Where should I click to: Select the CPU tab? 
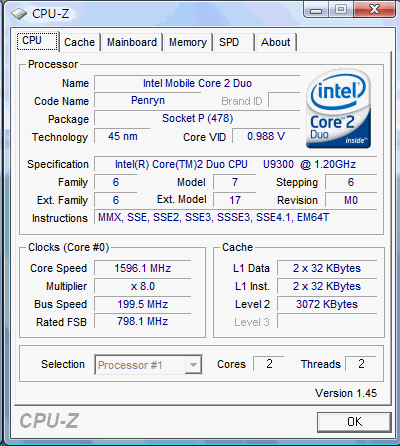pos(37,41)
